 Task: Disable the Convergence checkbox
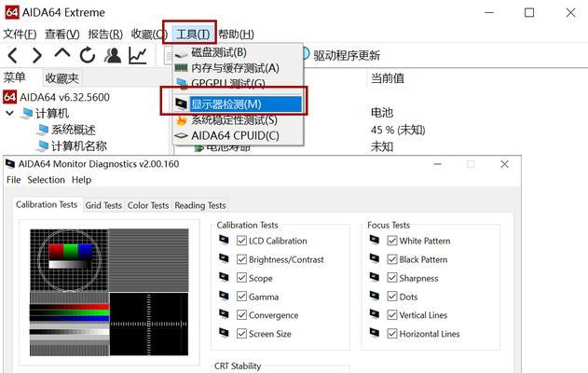click(241, 315)
